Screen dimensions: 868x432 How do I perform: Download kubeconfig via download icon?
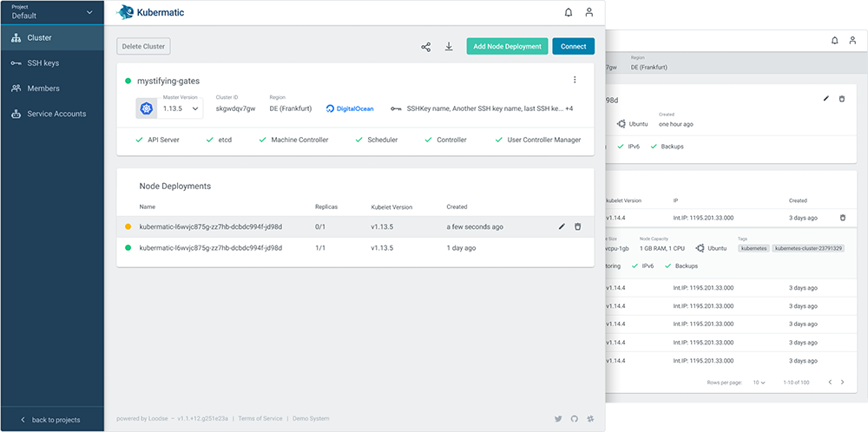[449, 47]
